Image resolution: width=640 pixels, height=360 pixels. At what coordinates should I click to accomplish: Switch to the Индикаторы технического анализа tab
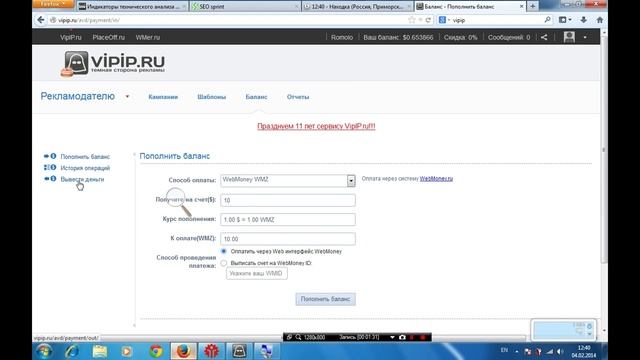coord(132,7)
